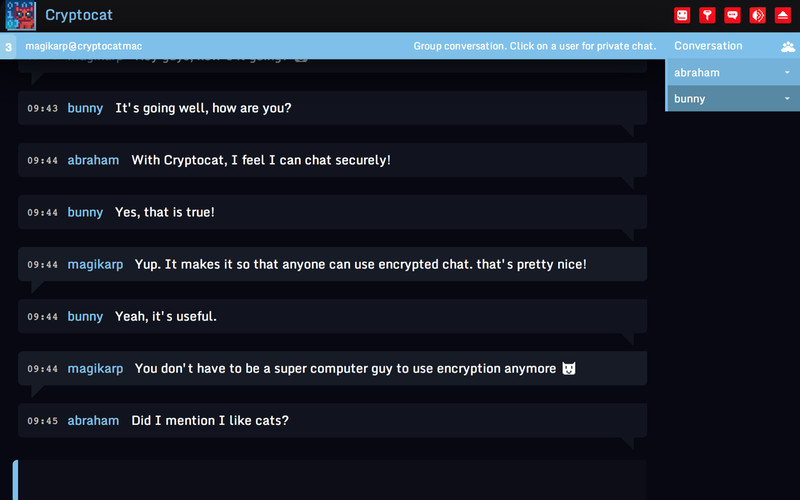Click the Cryptocat title text

click(x=79, y=15)
